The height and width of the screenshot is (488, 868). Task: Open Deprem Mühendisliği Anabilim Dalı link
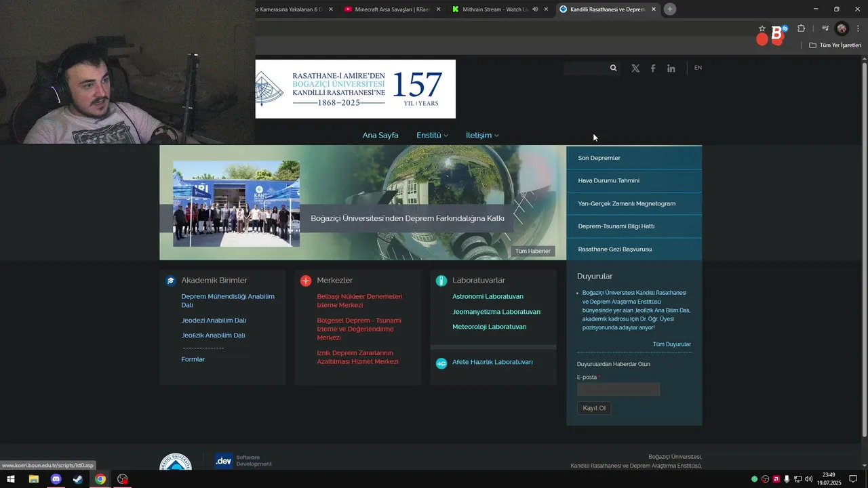click(228, 301)
